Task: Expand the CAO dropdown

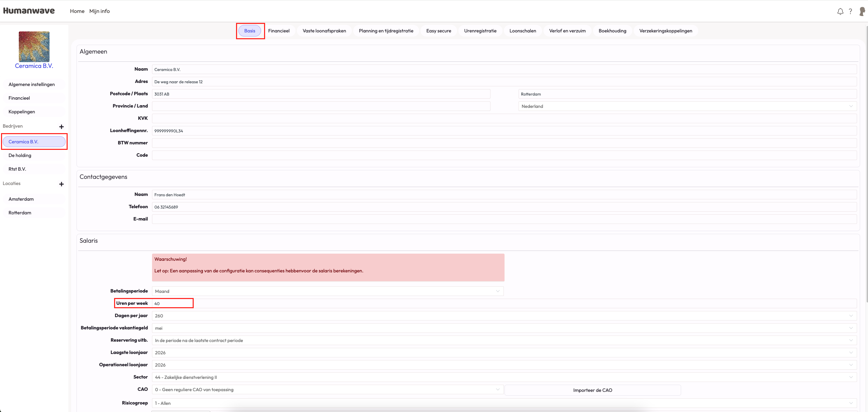Action: pyautogui.click(x=328, y=389)
